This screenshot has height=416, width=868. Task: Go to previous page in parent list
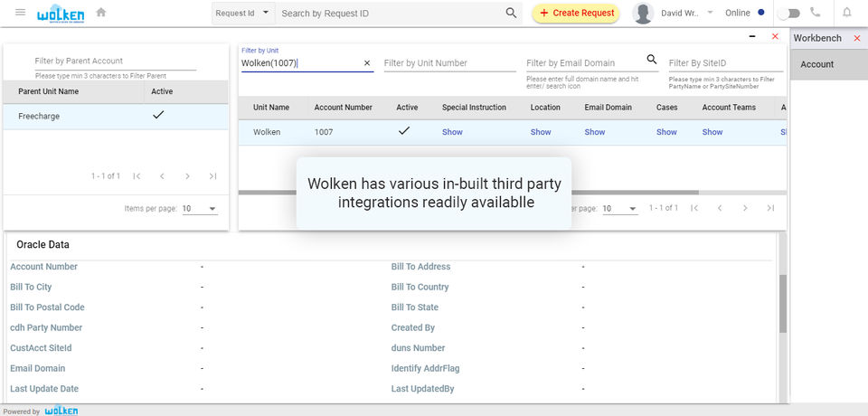click(x=162, y=176)
